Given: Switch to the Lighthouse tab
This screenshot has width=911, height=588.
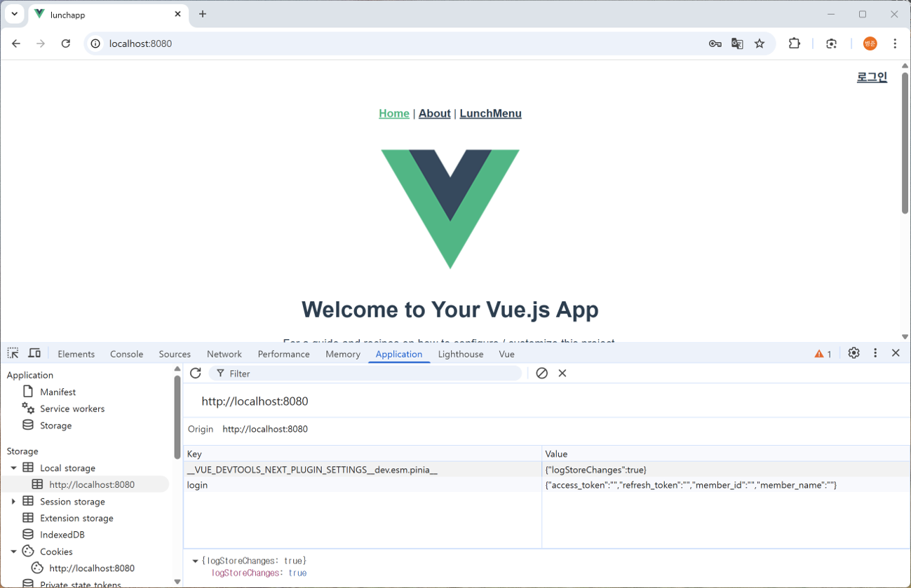Looking at the screenshot, I should point(461,354).
